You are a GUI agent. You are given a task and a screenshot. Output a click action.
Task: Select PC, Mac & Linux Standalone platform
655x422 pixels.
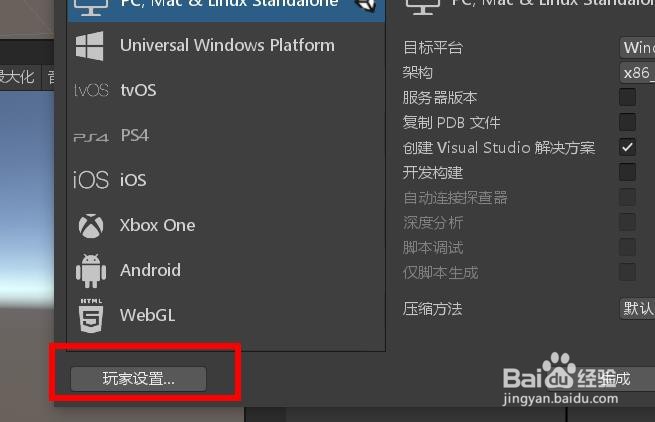pos(226,6)
